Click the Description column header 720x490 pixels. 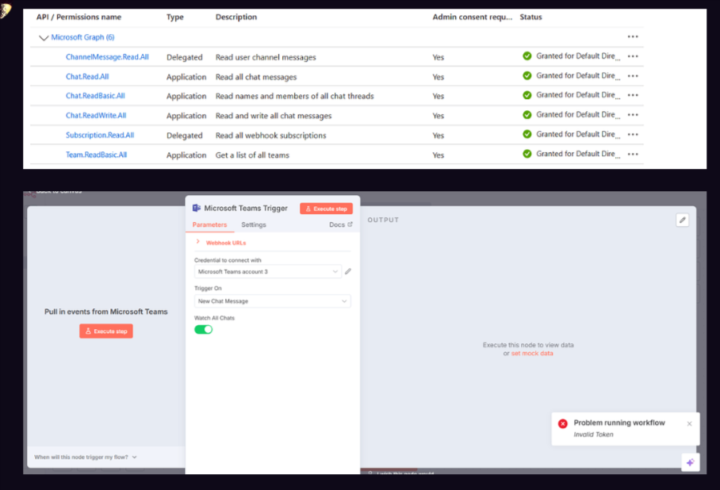tap(236, 17)
